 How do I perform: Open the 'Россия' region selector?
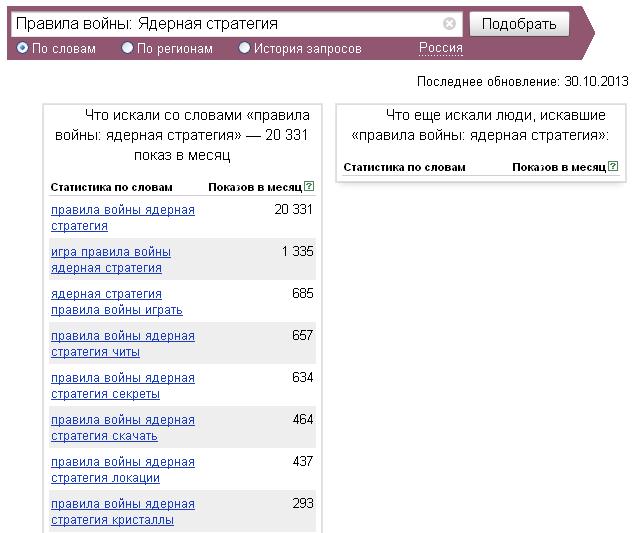click(x=440, y=48)
